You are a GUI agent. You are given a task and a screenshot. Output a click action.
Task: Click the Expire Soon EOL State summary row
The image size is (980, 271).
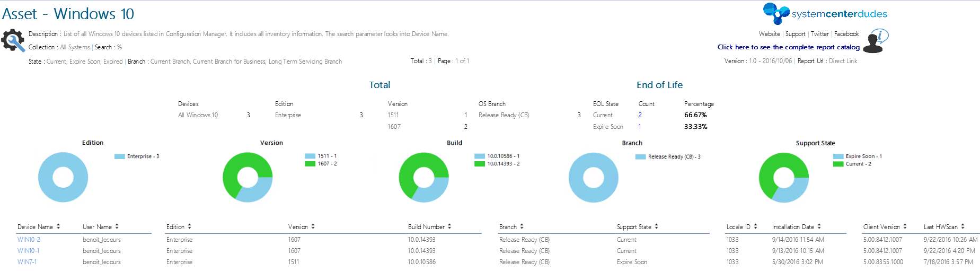(650, 127)
